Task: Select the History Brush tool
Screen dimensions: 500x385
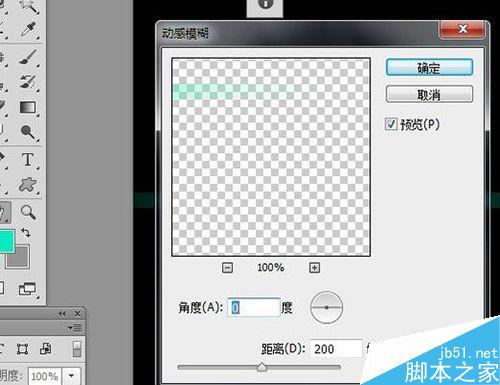Action: (x=28, y=82)
